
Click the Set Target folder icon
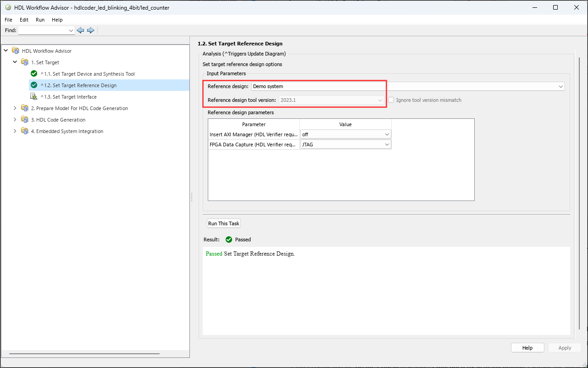25,62
